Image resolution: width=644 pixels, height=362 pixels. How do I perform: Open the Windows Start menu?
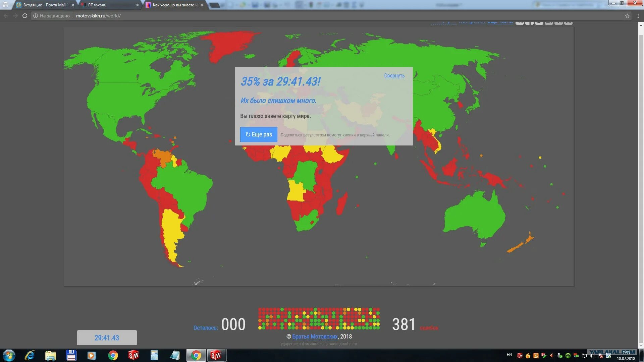click(x=9, y=355)
